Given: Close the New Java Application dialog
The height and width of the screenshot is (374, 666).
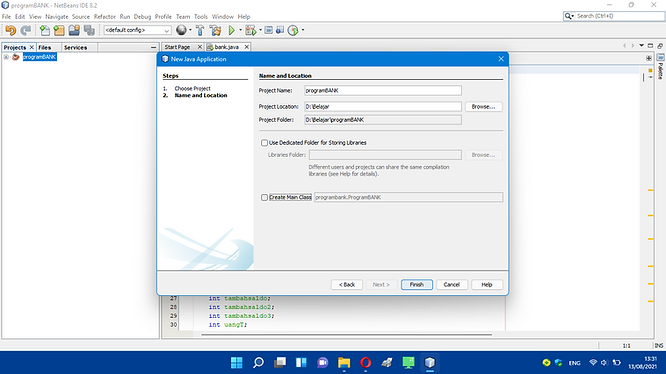Looking at the screenshot, I should [501, 59].
